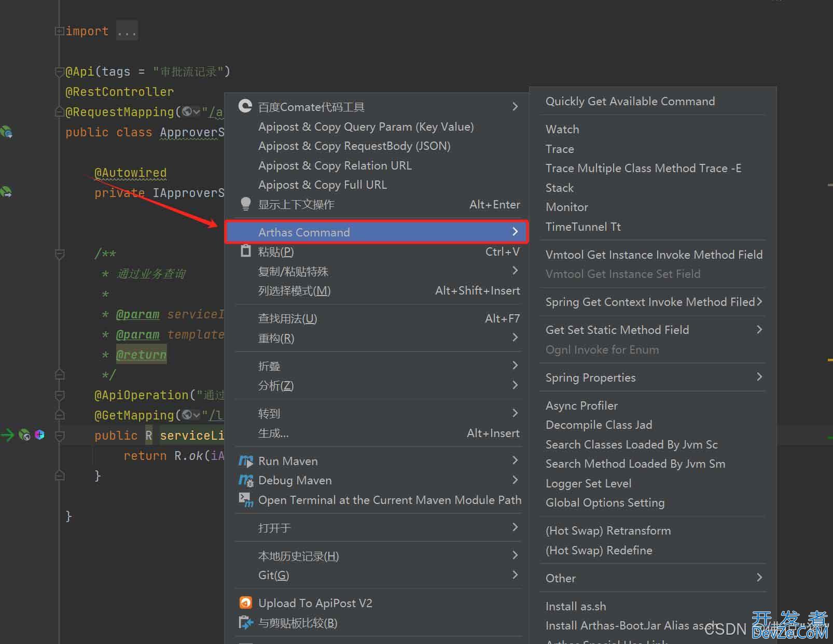Open the Git(G) submenu
This screenshot has width=833, height=644.
point(377,575)
